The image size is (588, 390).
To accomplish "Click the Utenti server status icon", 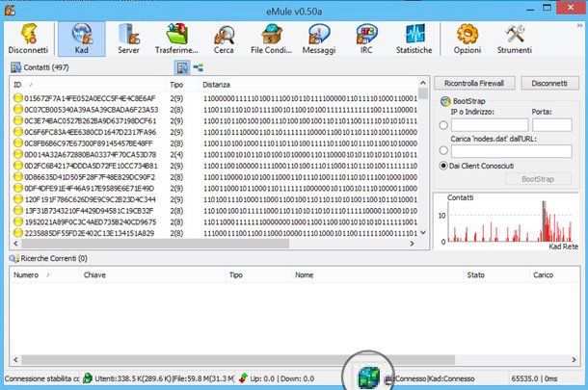I will click(88, 378).
